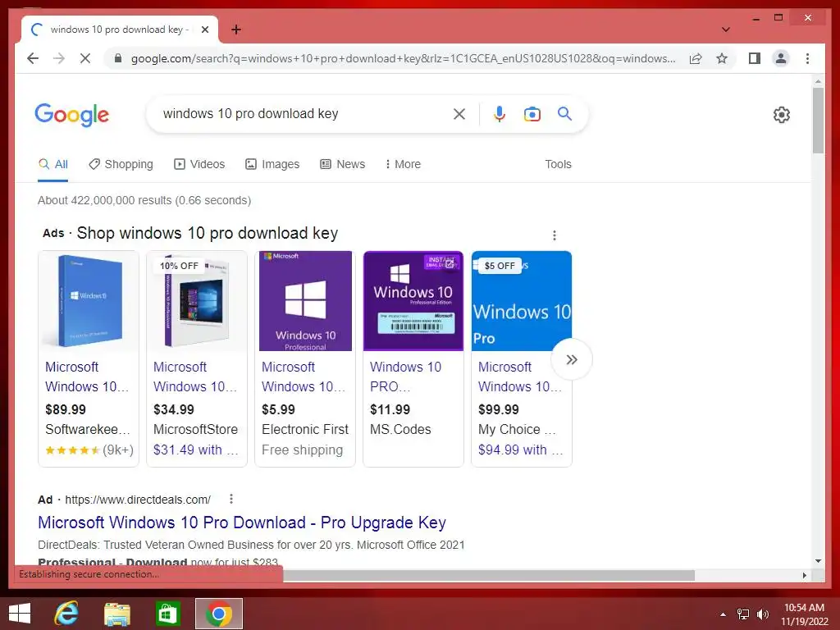Click the (9k+) star rating
840x630 pixels.
89,450
